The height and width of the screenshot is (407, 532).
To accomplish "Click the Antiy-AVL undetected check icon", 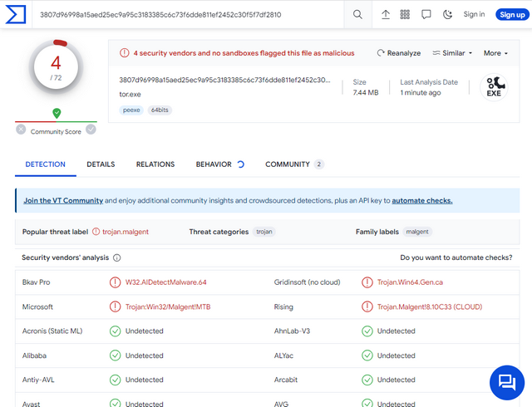I will click(x=115, y=380).
